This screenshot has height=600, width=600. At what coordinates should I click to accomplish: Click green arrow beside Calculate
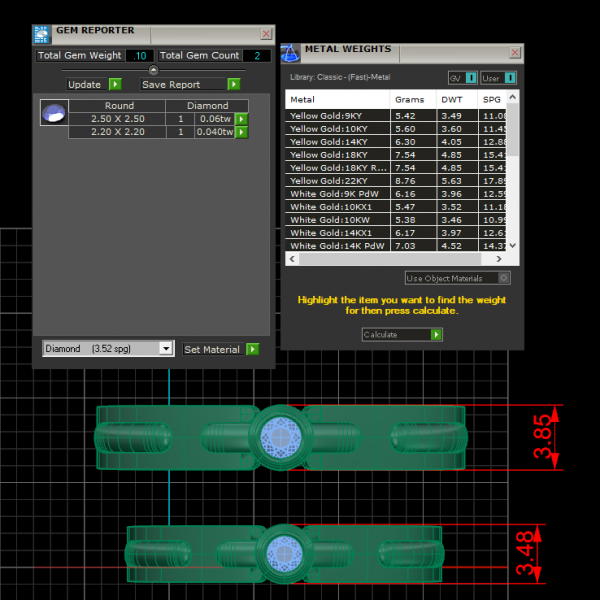[436, 335]
